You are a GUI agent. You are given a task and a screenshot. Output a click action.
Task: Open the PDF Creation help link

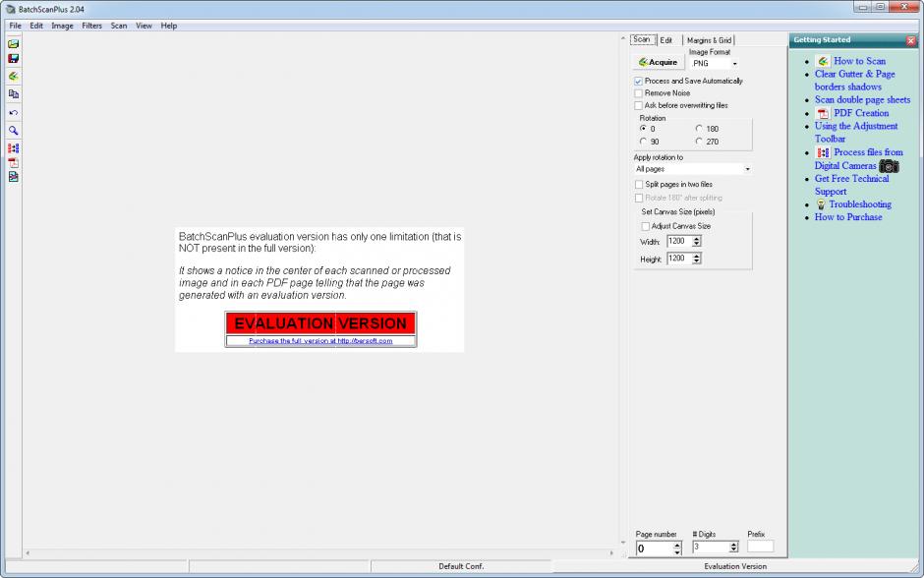(x=861, y=113)
